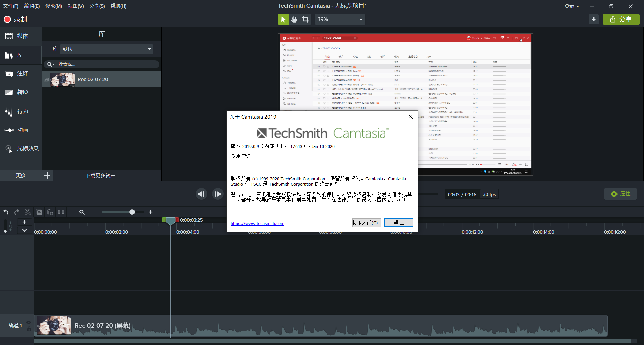The image size is (644, 345).
Task: Click the timeline zoom out minus
Action: pos(95,212)
